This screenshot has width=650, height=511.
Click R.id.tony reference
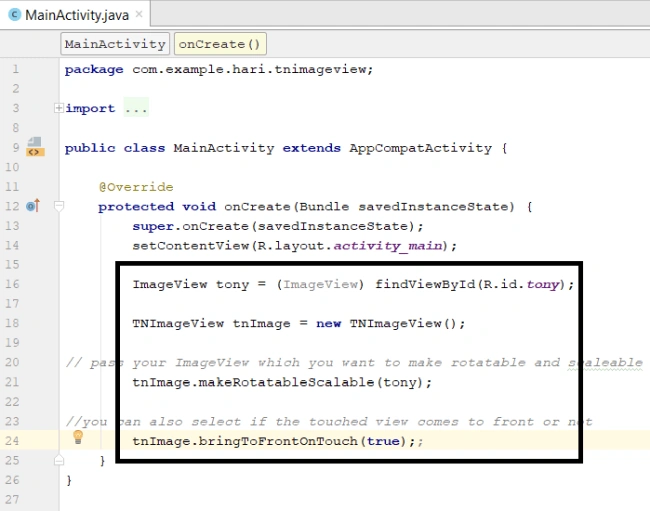coord(521,284)
